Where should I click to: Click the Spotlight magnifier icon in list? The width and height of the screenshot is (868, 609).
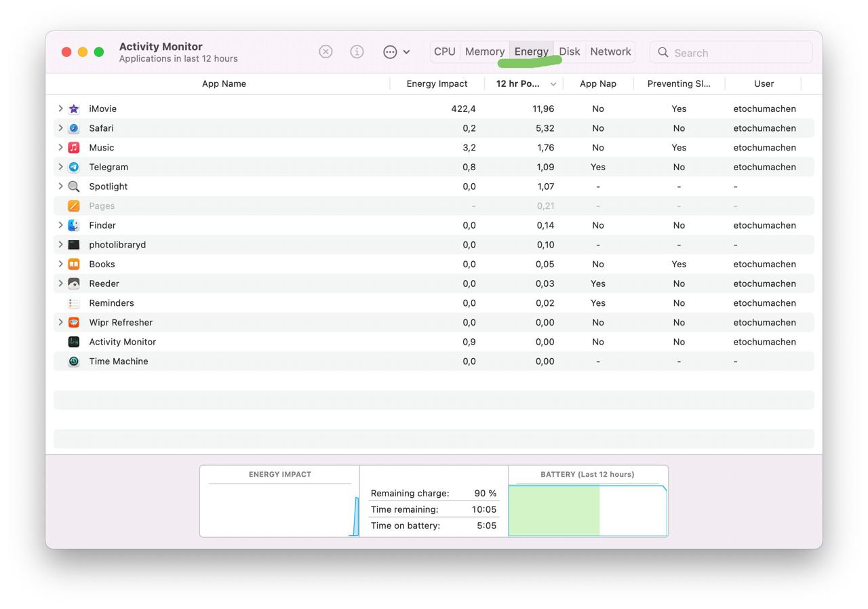point(74,186)
